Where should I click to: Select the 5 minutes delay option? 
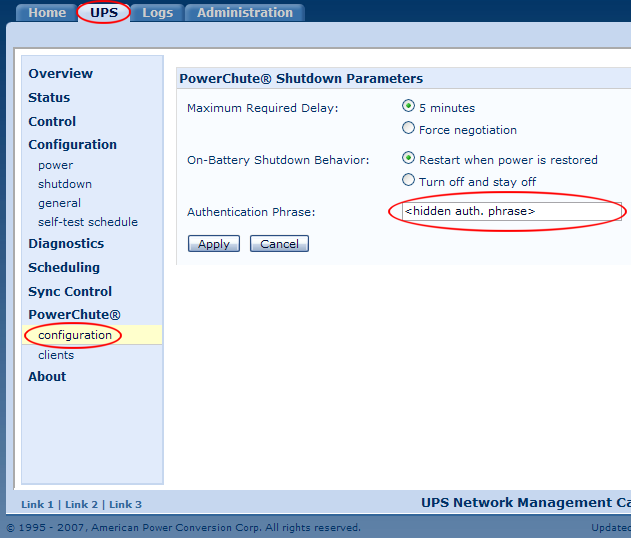pos(408,106)
